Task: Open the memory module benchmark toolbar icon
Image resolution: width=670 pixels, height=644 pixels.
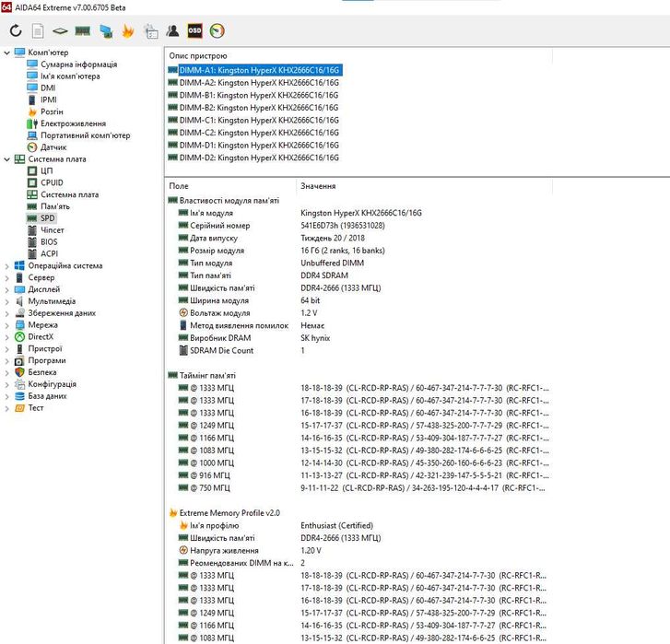Action: click(x=82, y=30)
